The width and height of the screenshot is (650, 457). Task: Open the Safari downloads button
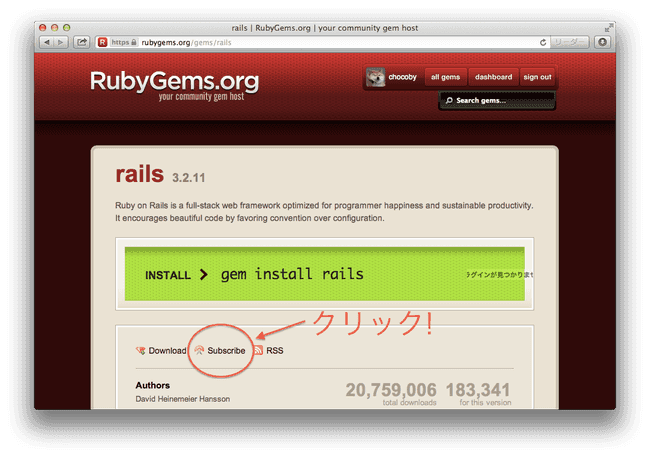point(602,43)
